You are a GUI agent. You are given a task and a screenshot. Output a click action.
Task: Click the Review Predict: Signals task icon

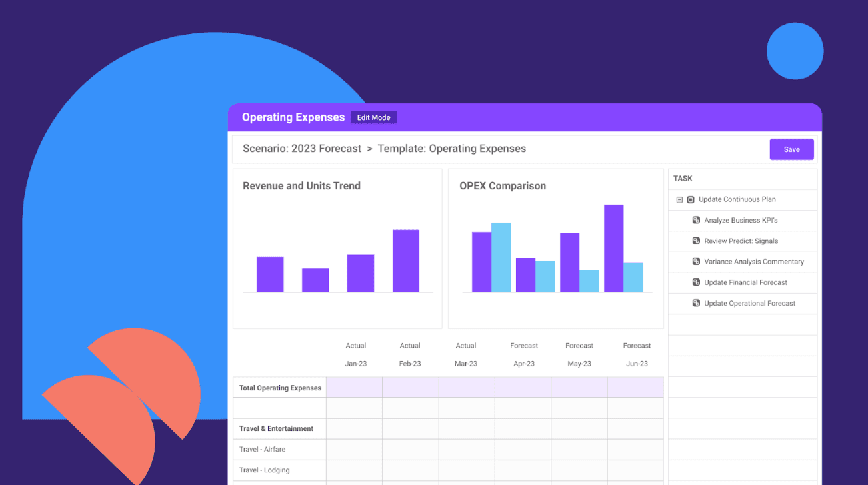696,241
